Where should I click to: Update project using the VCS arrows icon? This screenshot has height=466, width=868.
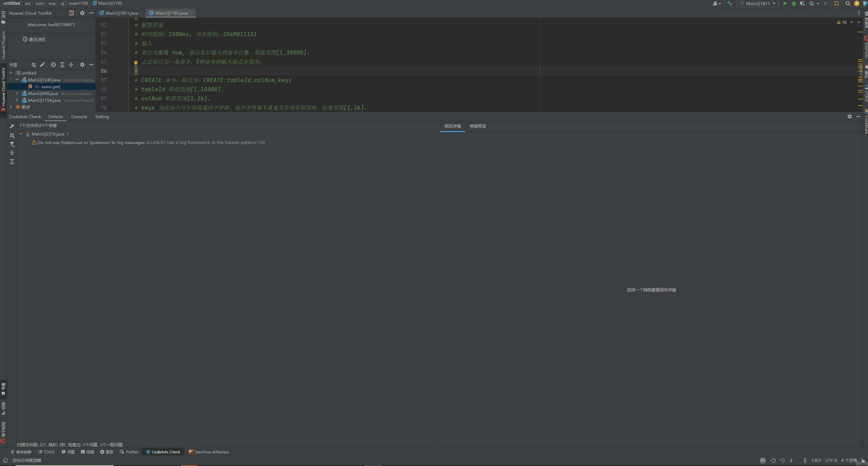[x=836, y=4]
